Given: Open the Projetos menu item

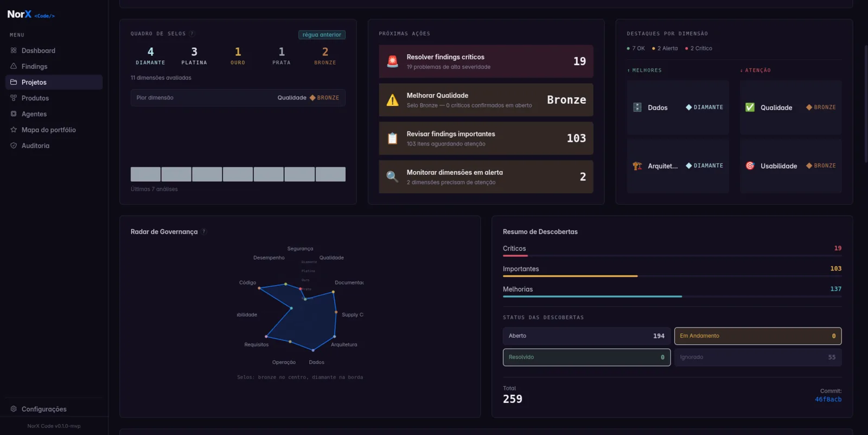Looking at the screenshot, I should tap(54, 82).
